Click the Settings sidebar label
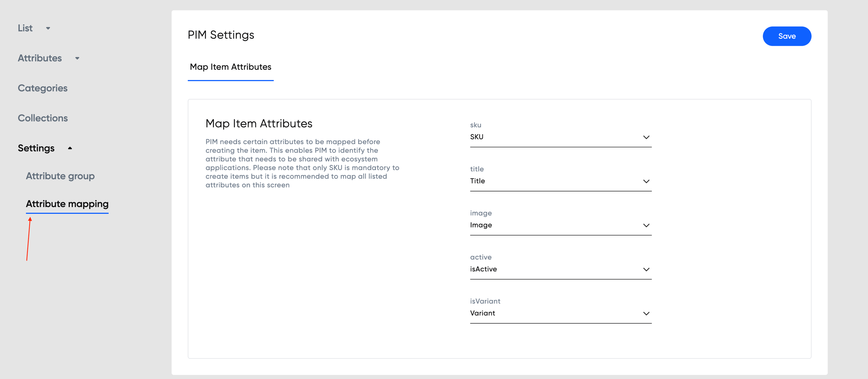 (36, 148)
